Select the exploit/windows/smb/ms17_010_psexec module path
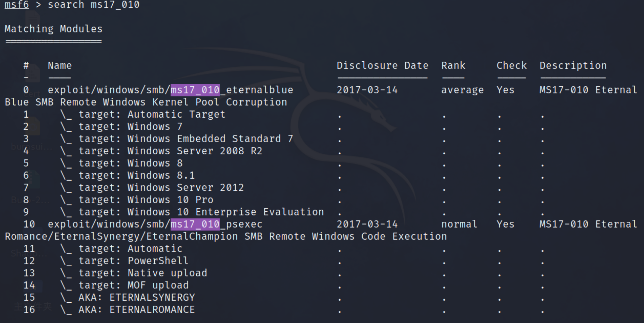The height and width of the screenshot is (323, 644). (x=155, y=224)
